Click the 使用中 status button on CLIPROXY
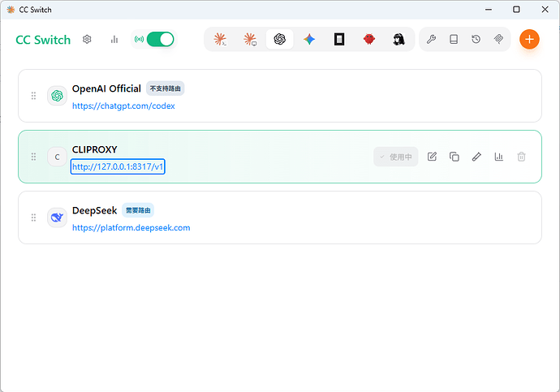 pos(396,157)
